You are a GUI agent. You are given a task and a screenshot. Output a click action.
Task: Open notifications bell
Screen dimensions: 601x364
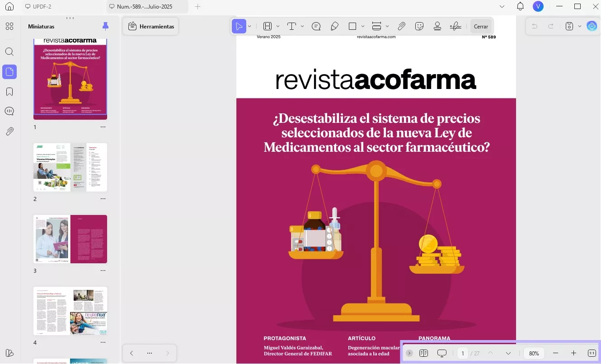click(521, 6)
